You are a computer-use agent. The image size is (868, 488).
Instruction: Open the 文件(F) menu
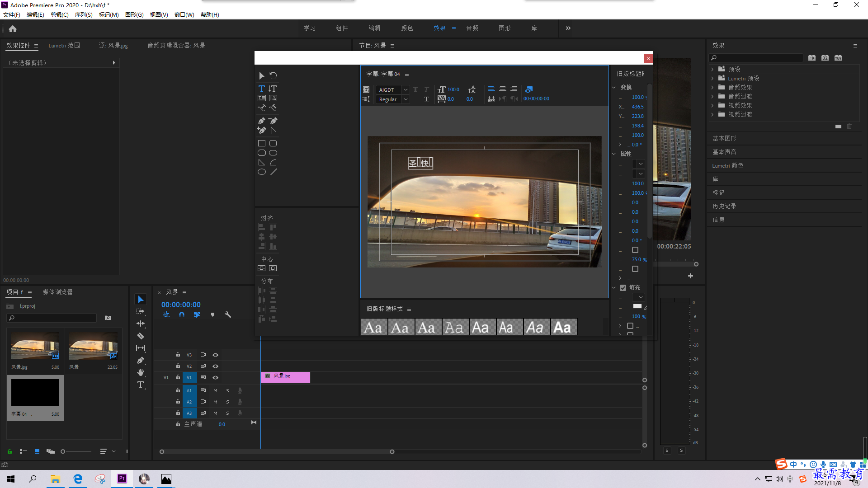(12, 15)
